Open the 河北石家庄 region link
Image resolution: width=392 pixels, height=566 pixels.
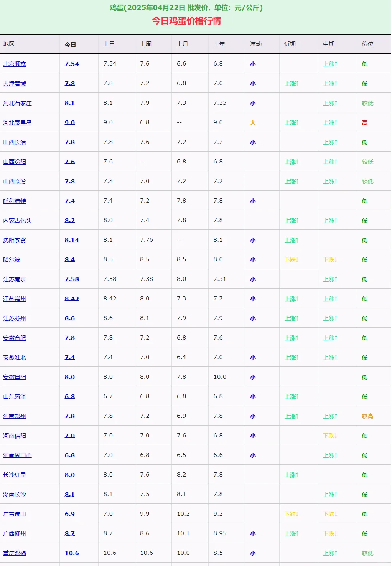click(x=17, y=103)
